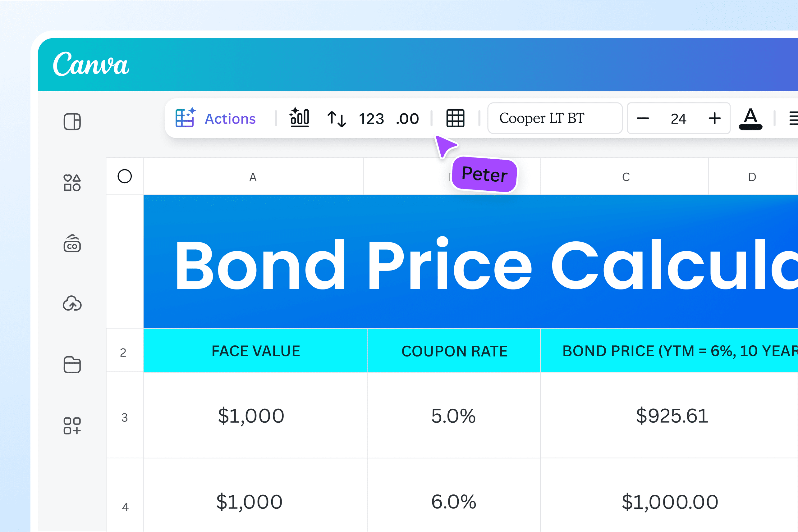This screenshot has width=798, height=532.
Task: Open the Cooper LT BT font dropdown
Action: pyautogui.click(x=555, y=118)
